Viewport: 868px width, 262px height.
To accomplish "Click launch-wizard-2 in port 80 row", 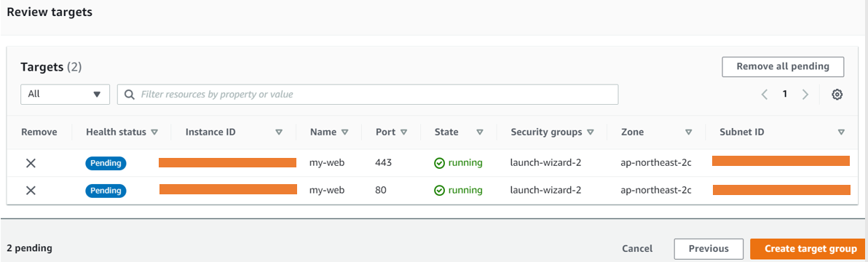I will 545,190.
